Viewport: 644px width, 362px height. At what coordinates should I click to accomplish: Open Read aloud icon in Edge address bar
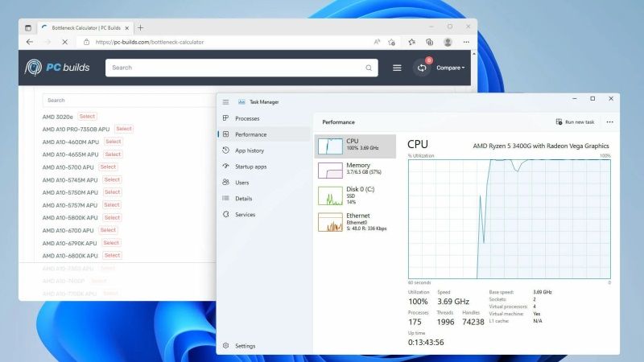[x=377, y=42]
